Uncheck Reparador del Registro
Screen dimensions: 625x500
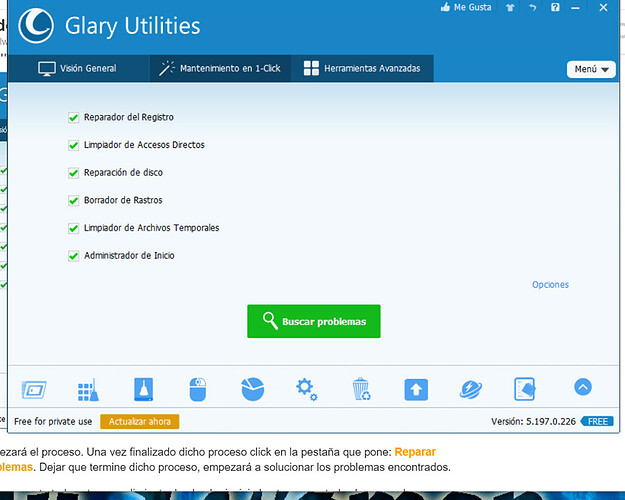[73, 118]
